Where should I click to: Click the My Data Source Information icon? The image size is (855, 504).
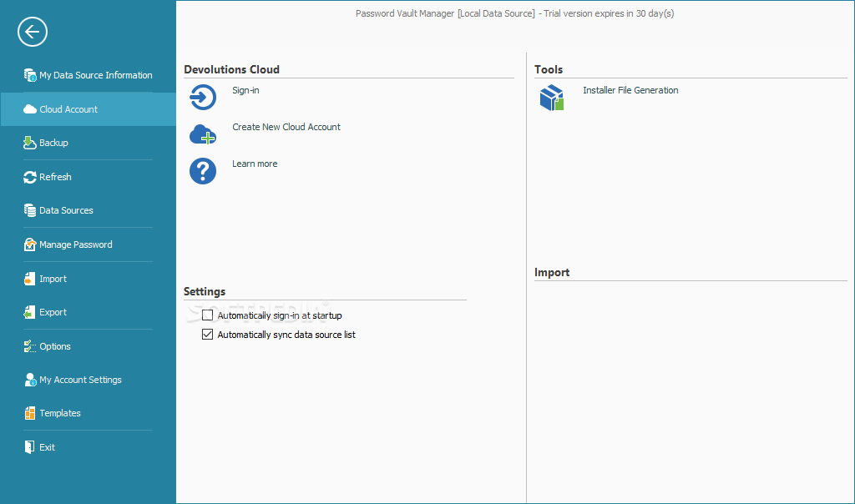30,75
